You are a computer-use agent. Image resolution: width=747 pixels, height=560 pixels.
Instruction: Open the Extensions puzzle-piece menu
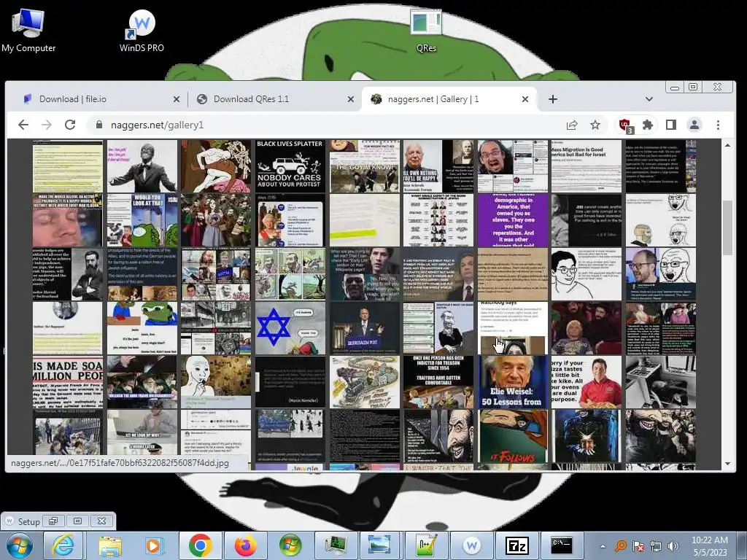648,125
